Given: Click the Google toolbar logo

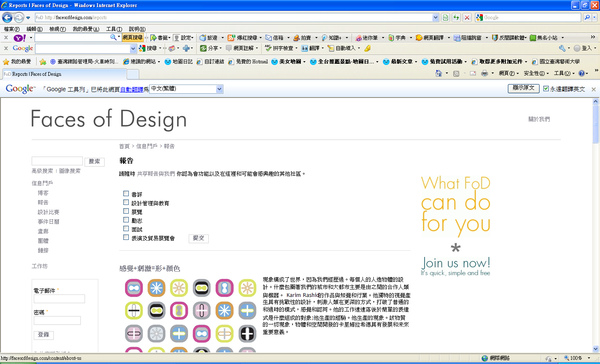Looking at the screenshot, I should point(23,48).
